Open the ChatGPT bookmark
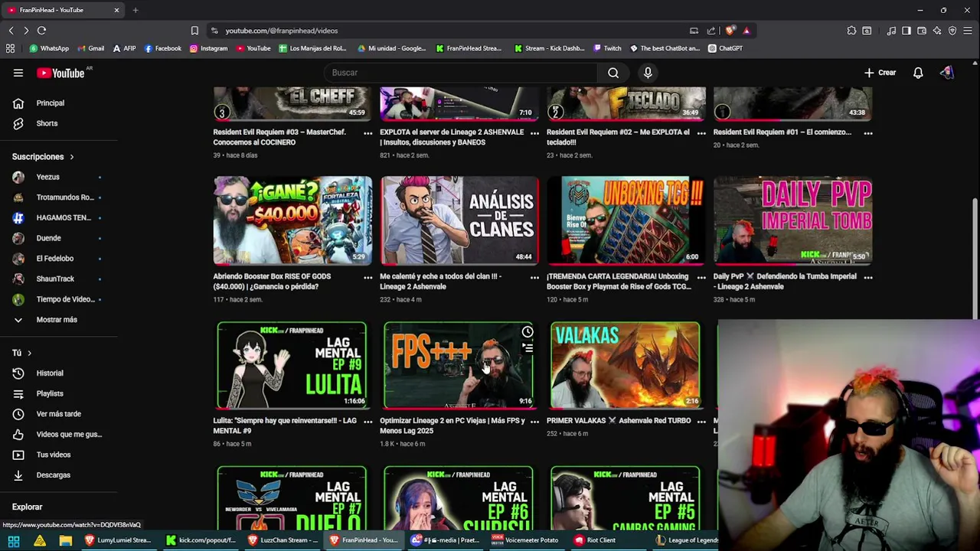The image size is (980, 551). click(x=725, y=48)
